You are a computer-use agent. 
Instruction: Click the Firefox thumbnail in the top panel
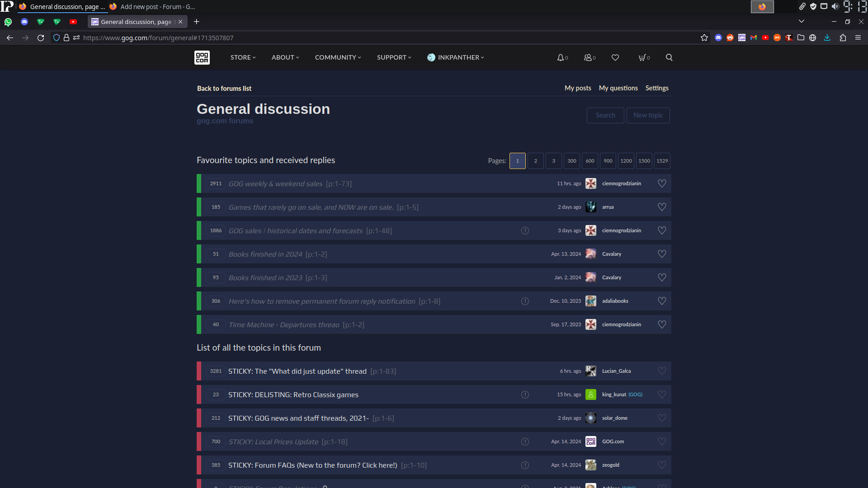(762, 7)
